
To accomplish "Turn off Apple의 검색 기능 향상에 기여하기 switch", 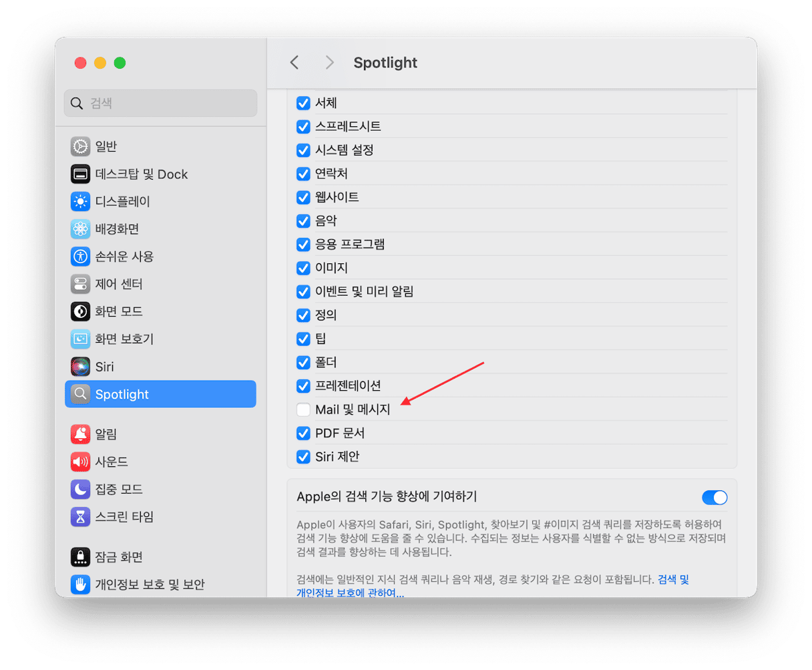I will tap(715, 498).
